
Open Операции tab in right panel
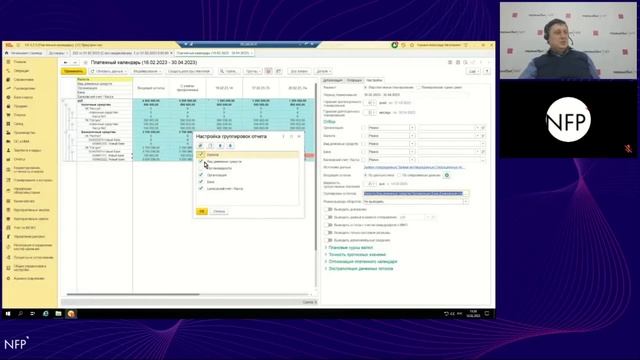[x=354, y=80]
